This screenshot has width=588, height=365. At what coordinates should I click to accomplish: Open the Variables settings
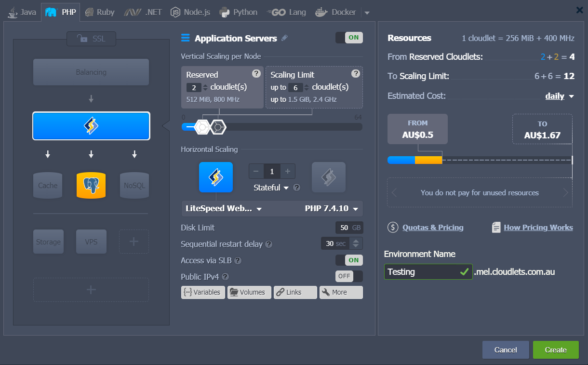click(203, 292)
